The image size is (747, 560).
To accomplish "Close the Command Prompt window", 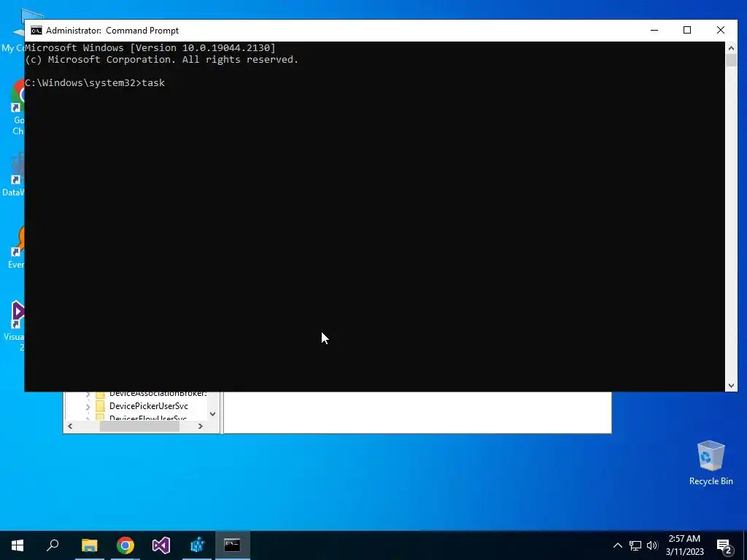I will pyautogui.click(x=720, y=30).
